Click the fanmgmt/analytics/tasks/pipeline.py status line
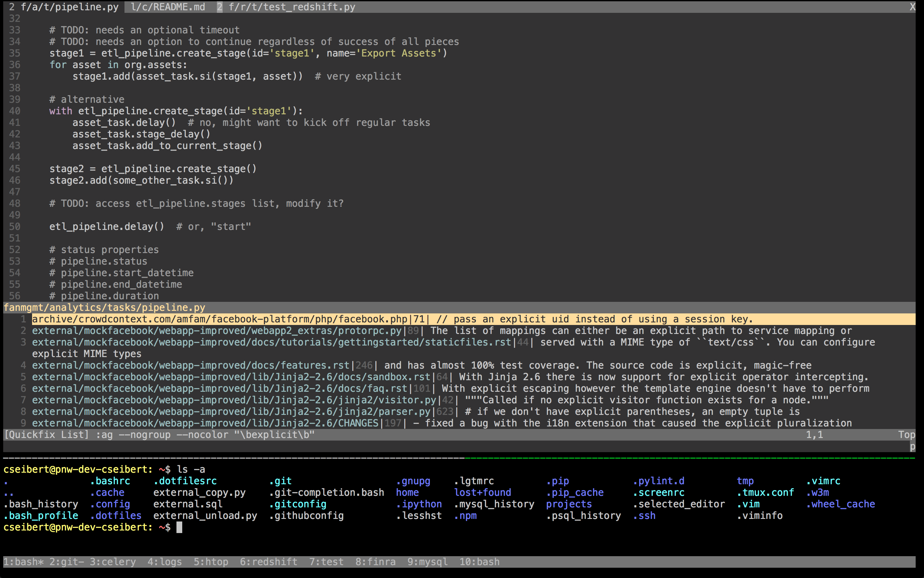 [459, 308]
